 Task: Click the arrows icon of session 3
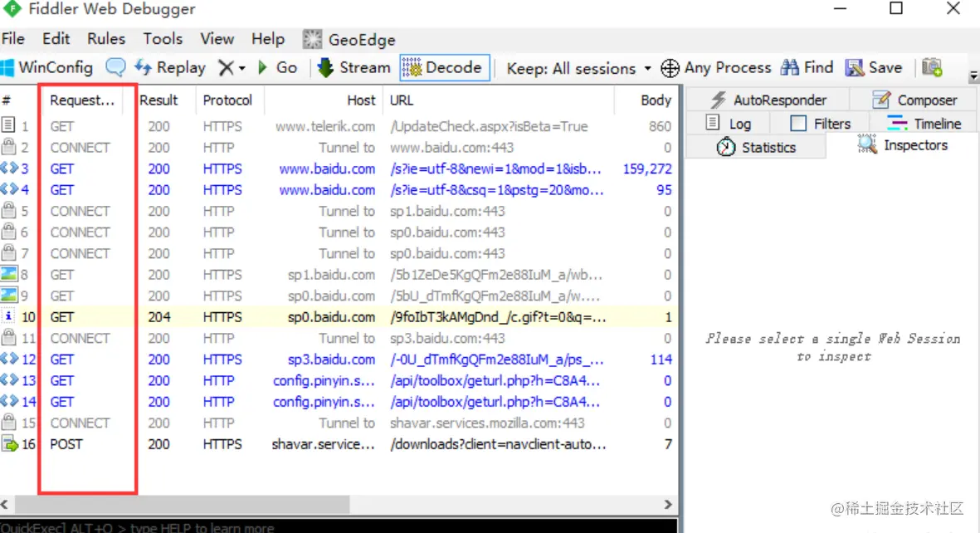coord(9,169)
